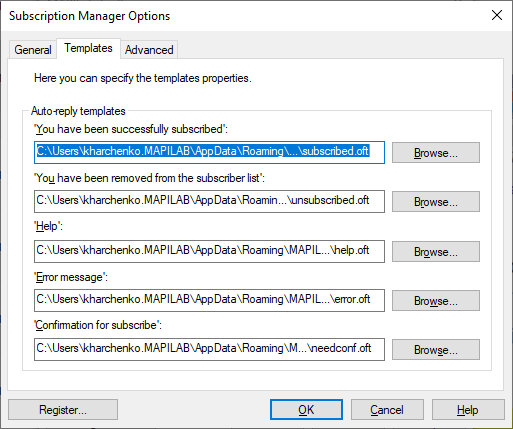This screenshot has height=429, width=513.
Task: Browse for the successfully subscribed template
Action: click(x=436, y=153)
